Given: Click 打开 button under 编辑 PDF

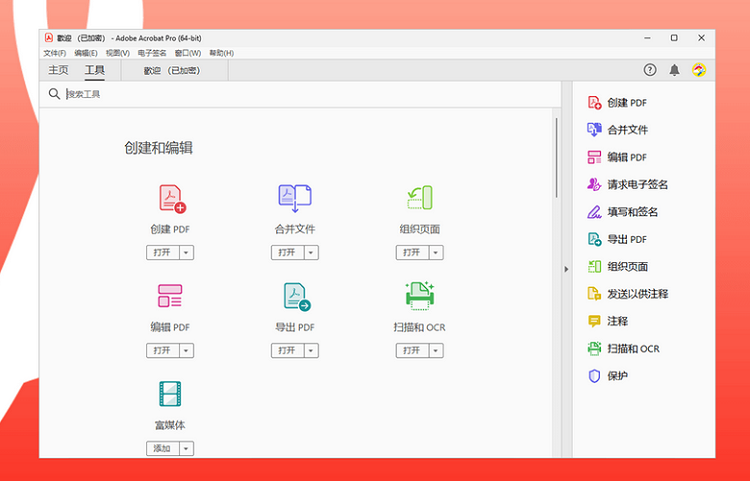Looking at the screenshot, I should click(163, 350).
